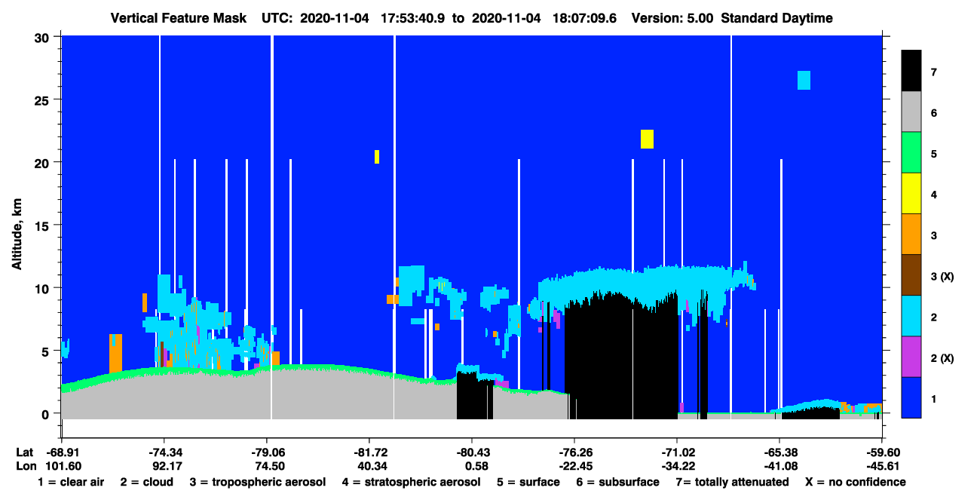Click the black totally attenuated legend swatch
Viewport: 980px width, 503px height.
pos(911,71)
